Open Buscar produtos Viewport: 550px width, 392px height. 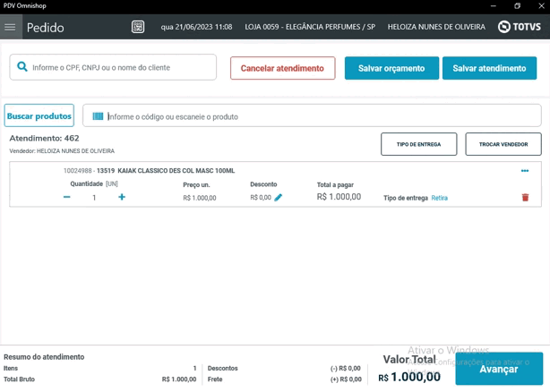coord(39,115)
